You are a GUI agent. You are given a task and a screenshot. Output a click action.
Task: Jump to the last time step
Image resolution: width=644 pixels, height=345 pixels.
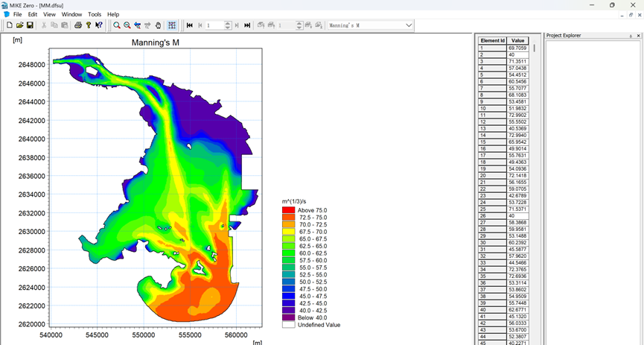247,25
